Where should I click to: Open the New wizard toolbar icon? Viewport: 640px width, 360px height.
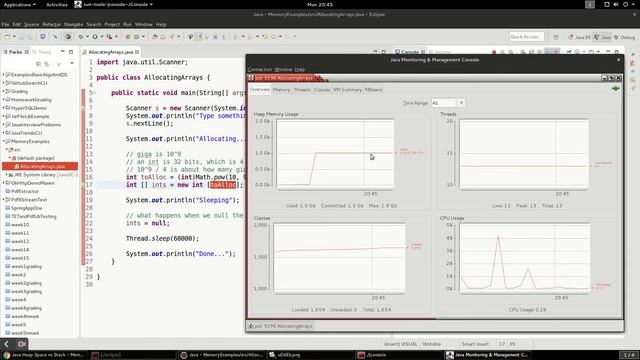click(x=7, y=37)
